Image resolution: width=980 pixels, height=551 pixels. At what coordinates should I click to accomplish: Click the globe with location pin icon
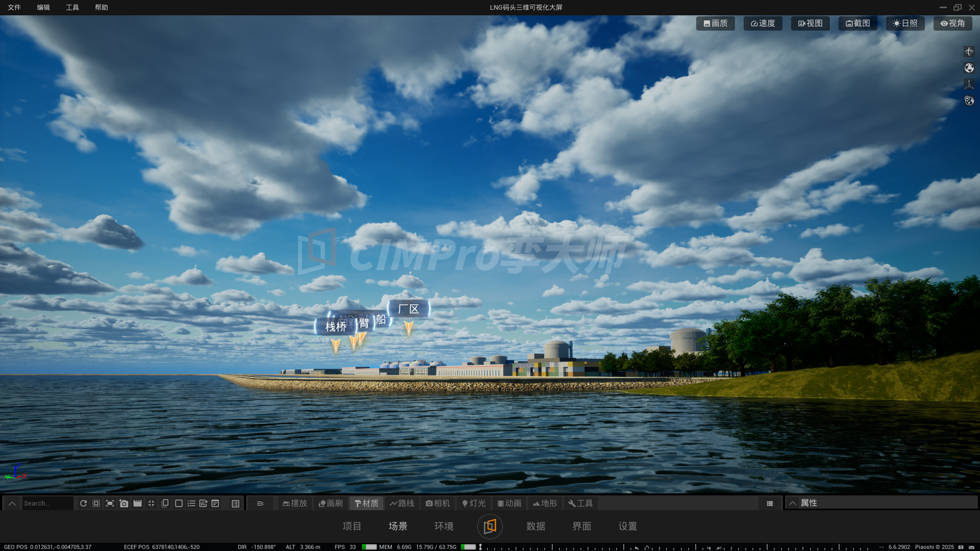click(x=969, y=101)
